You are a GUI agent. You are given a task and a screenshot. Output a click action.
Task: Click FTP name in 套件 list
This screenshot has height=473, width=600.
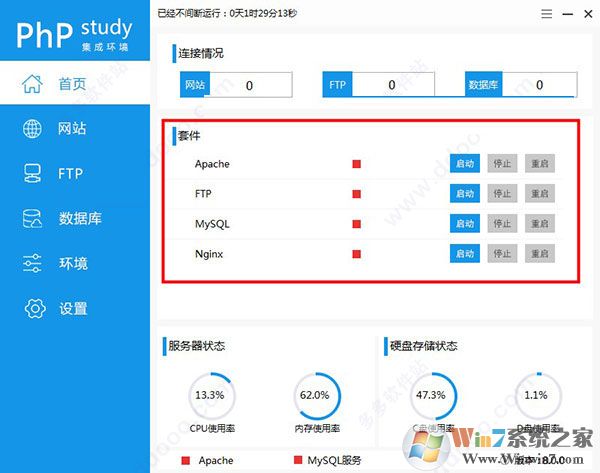[x=203, y=194]
